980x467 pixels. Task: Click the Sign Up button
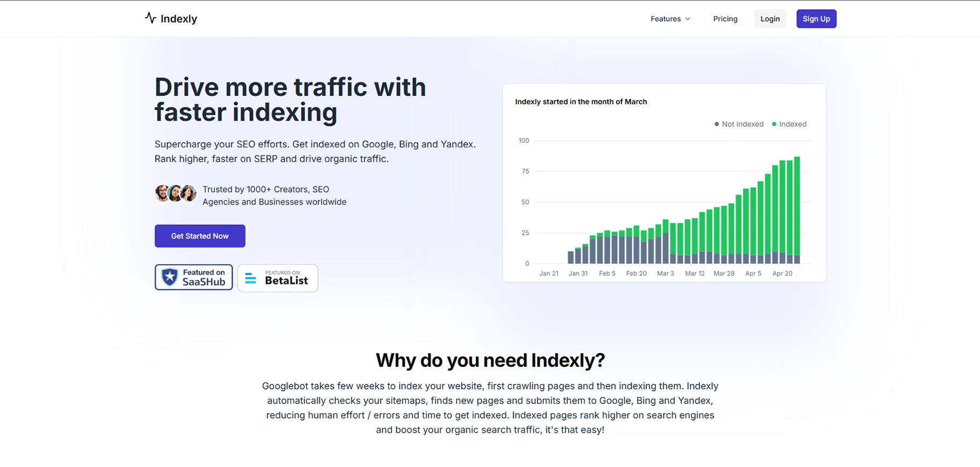point(816,19)
